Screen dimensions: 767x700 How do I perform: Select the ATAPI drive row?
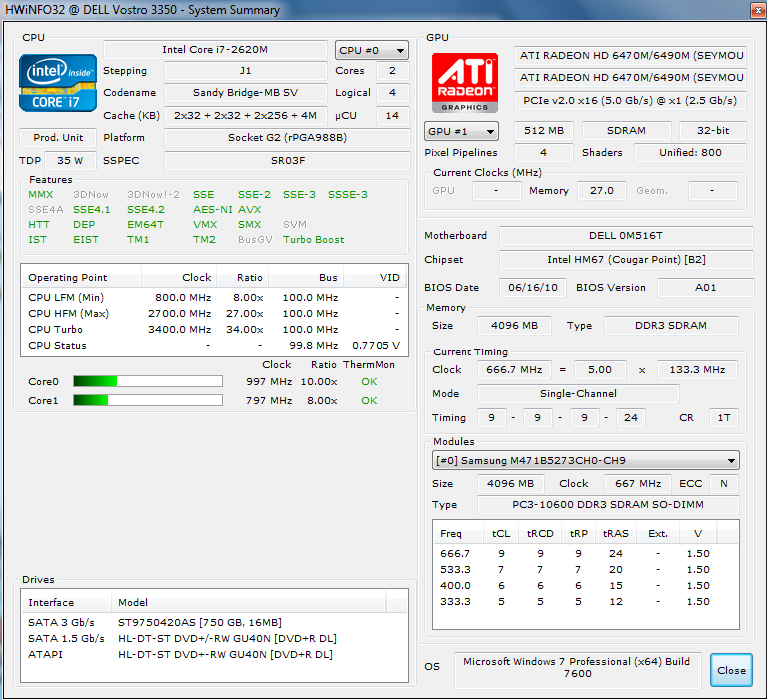pyautogui.click(x=215, y=654)
